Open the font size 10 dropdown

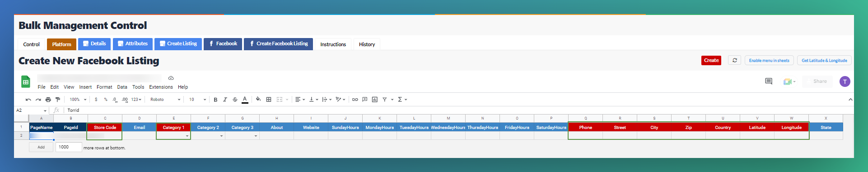click(x=198, y=100)
